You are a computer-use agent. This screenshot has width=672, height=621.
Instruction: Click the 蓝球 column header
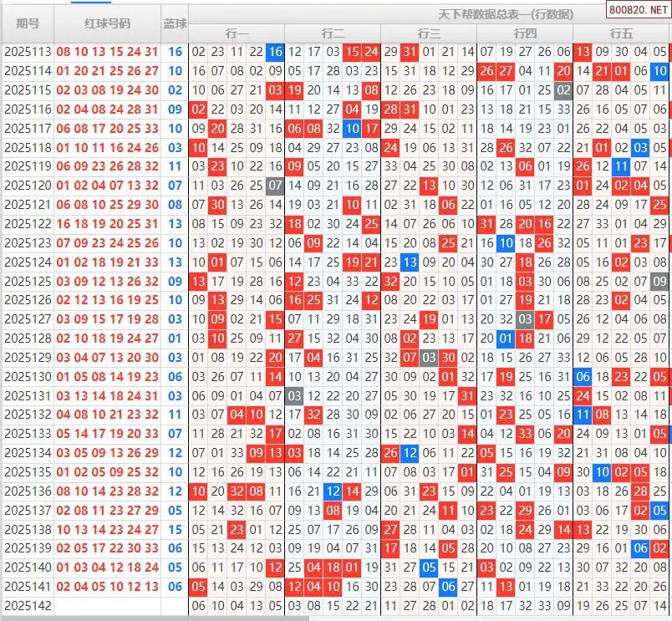coord(175,23)
